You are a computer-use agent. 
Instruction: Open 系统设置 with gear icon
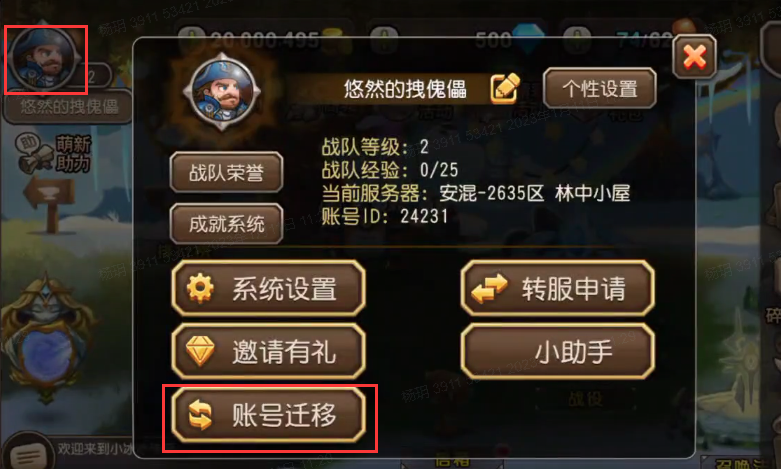tap(268, 288)
